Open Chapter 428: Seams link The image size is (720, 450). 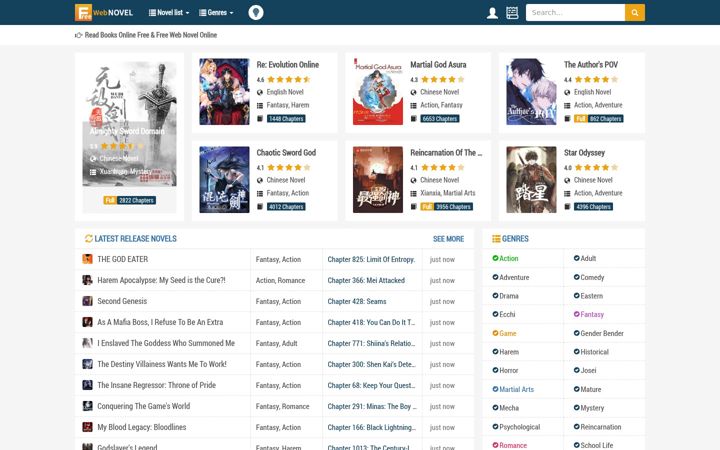click(x=357, y=302)
